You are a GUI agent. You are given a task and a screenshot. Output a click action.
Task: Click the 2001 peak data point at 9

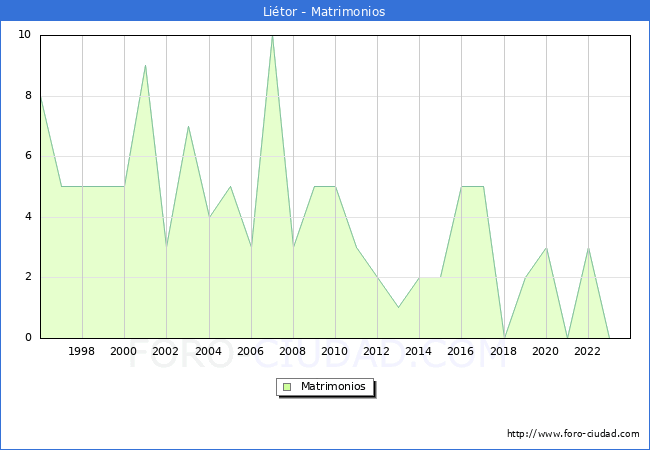tap(146, 65)
